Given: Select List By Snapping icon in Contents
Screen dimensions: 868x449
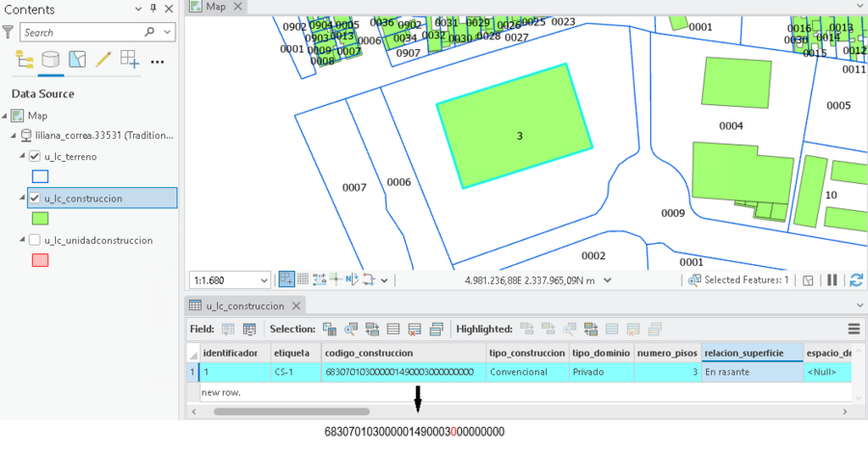Looking at the screenshot, I should (x=130, y=59).
